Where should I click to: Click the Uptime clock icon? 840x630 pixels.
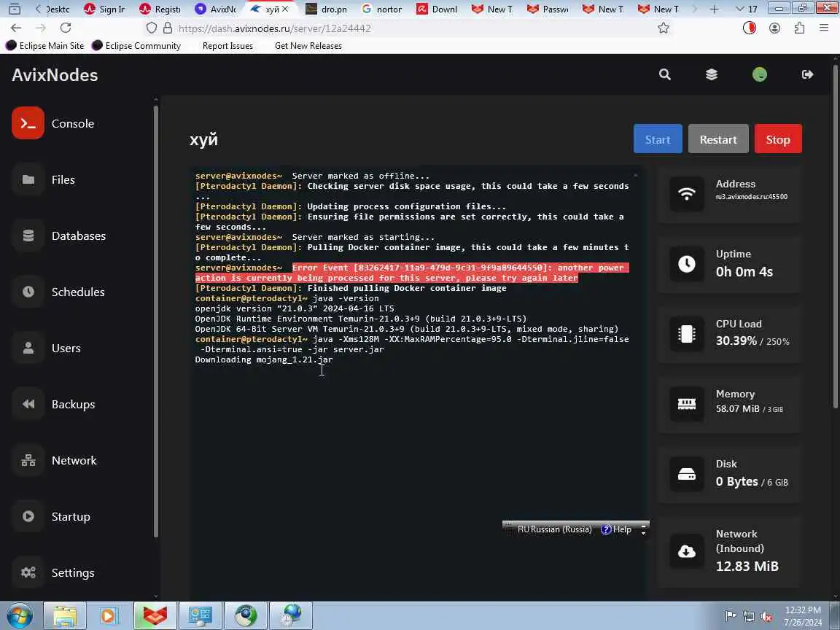click(x=687, y=263)
